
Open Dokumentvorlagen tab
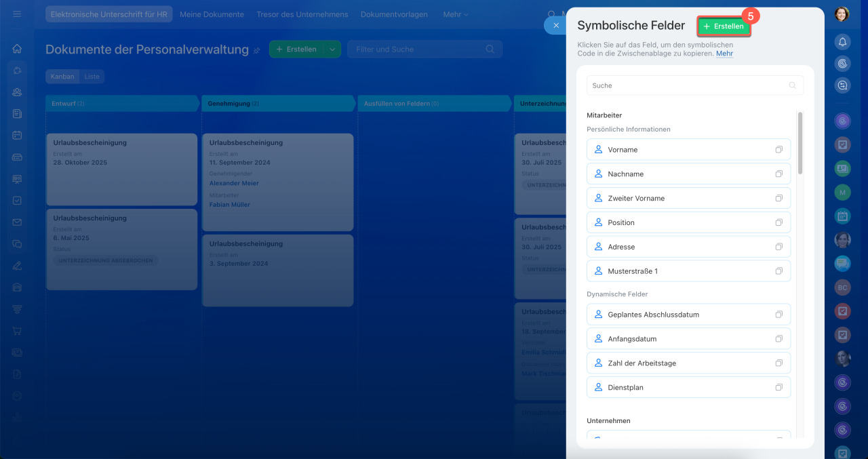coord(394,14)
